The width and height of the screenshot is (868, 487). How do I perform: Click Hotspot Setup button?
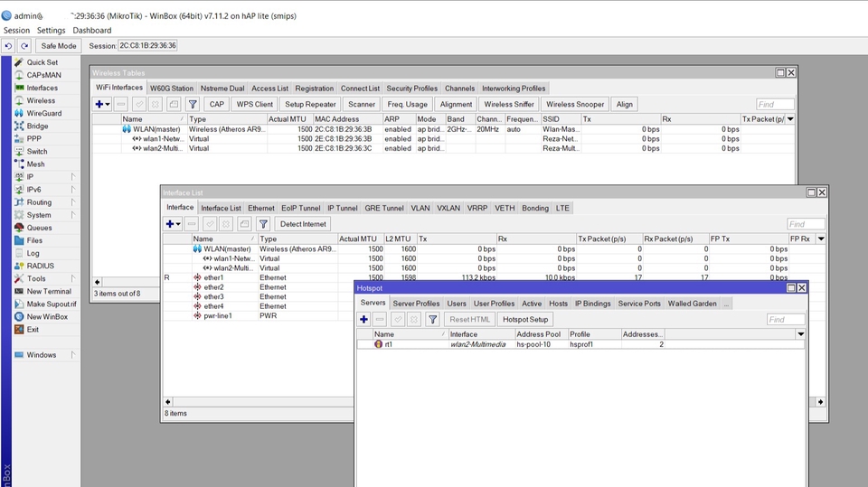pyautogui.click(x=525, y=319)
